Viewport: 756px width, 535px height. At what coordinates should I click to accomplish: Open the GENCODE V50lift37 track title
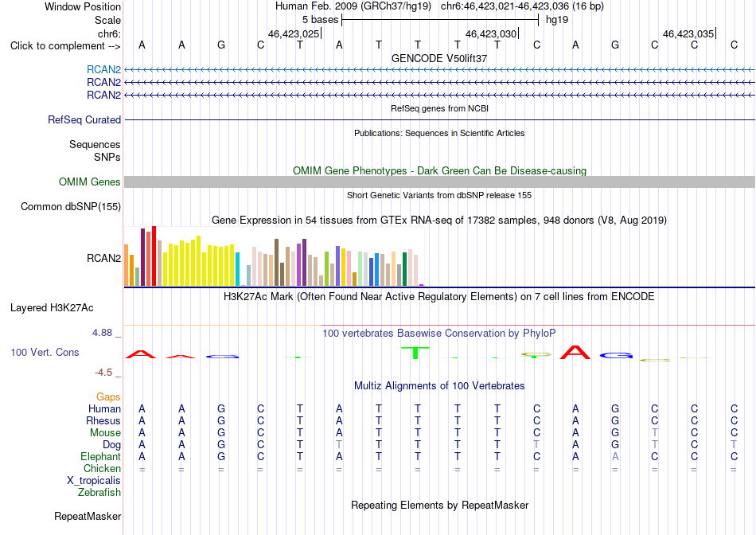pos(439,58)
